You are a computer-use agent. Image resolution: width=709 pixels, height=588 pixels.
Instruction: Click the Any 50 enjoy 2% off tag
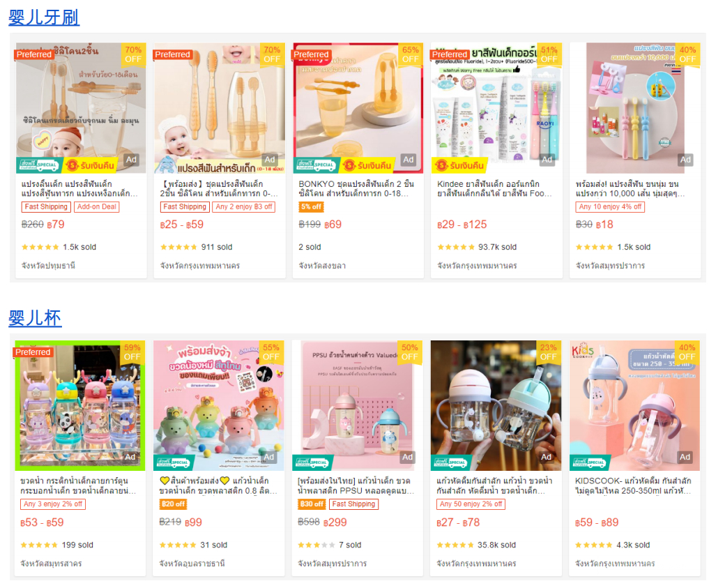[x=471, y=504]
